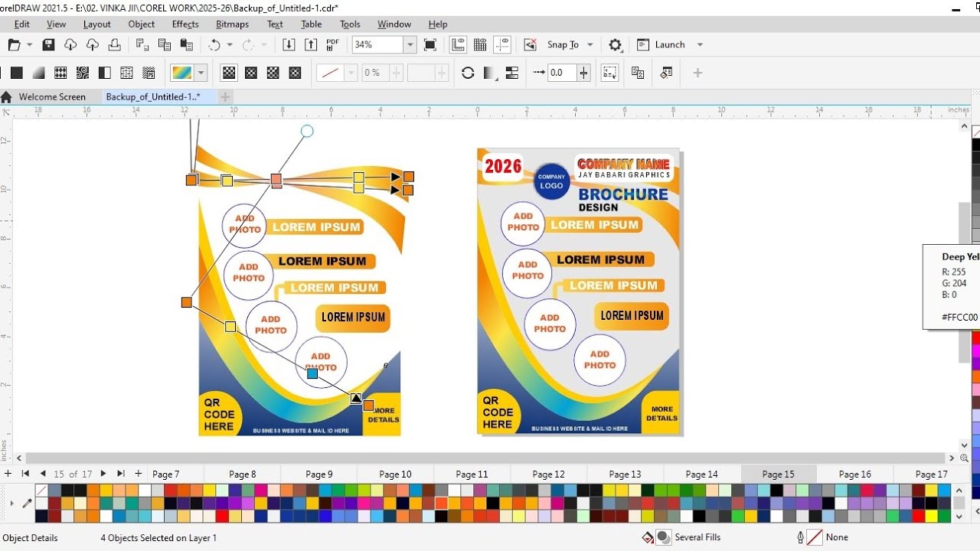This screenshot has width=980, height=551.
Task: Click the Reverse fill icon
Action: (468, 73)
